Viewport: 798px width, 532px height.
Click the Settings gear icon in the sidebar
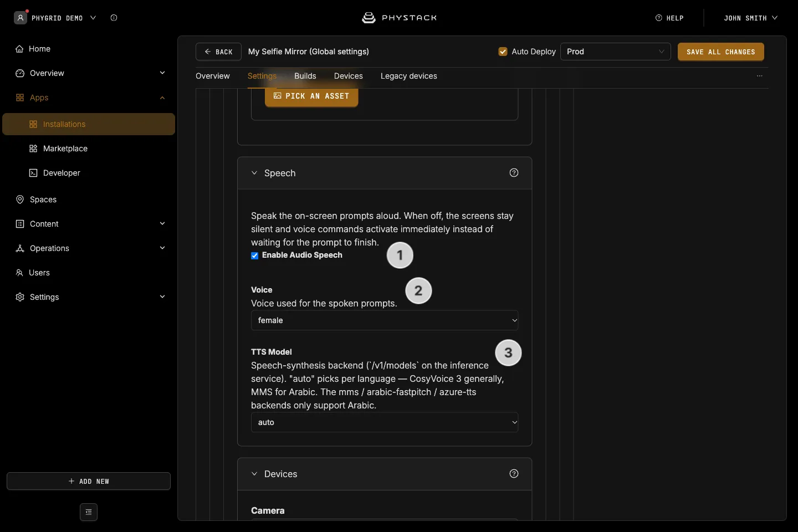coord(20,297)
